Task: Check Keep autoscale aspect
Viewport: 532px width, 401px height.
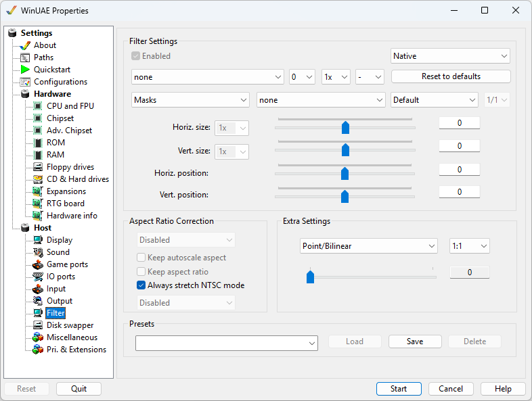Action: point(141,258)
